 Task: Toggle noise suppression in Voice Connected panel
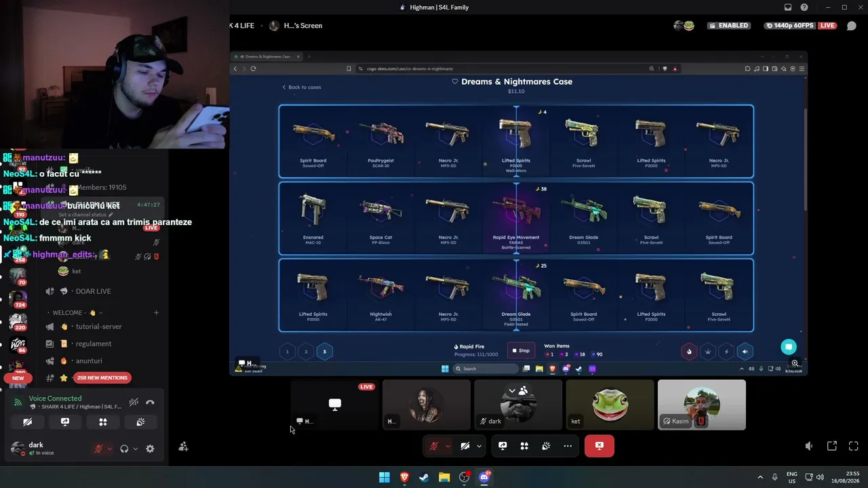tap(134, 403)
